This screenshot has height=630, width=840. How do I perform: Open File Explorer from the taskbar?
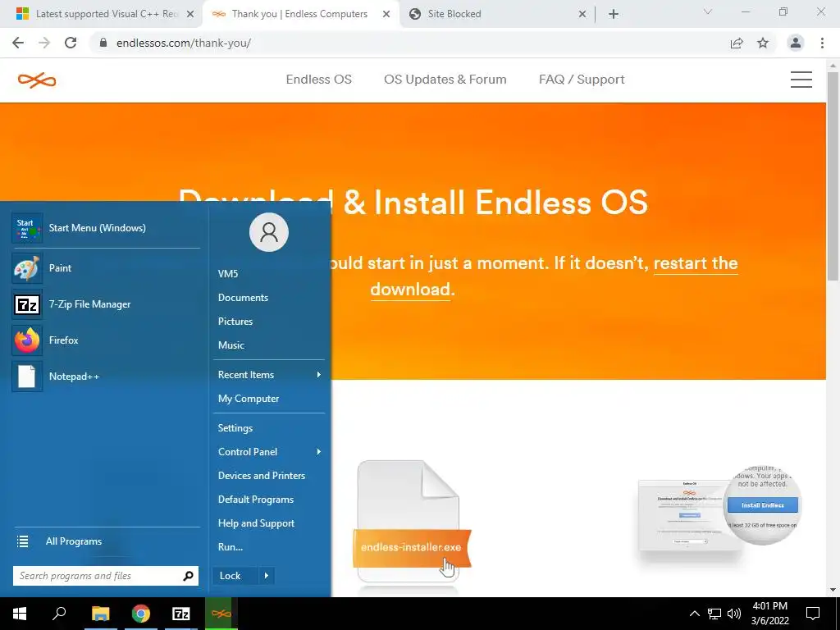point(100,614)
